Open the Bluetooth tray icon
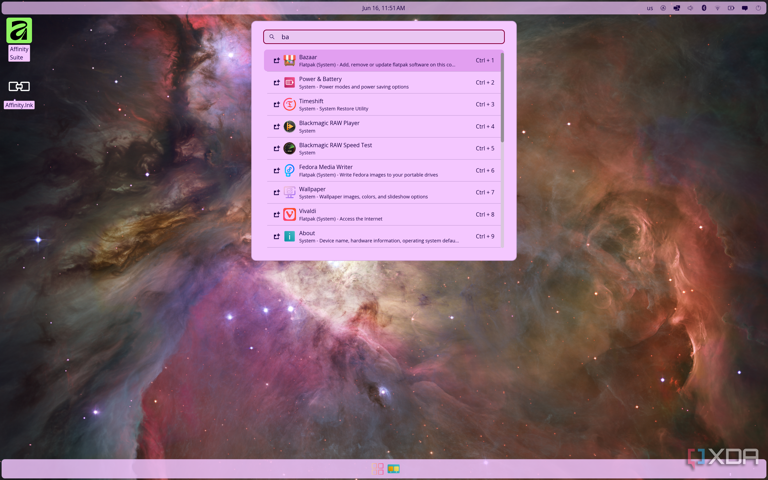This screenshot has height=480, width=768. point(704,8)
